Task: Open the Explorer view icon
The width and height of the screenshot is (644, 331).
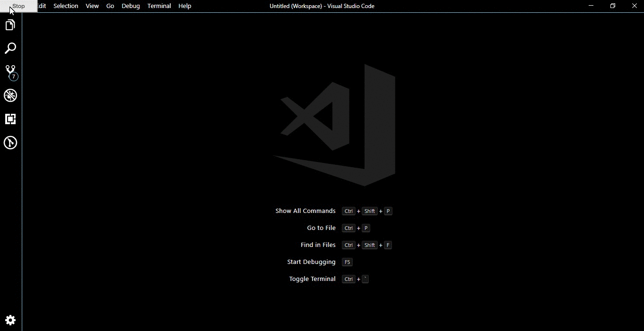Action: click(x=10, y=25)
